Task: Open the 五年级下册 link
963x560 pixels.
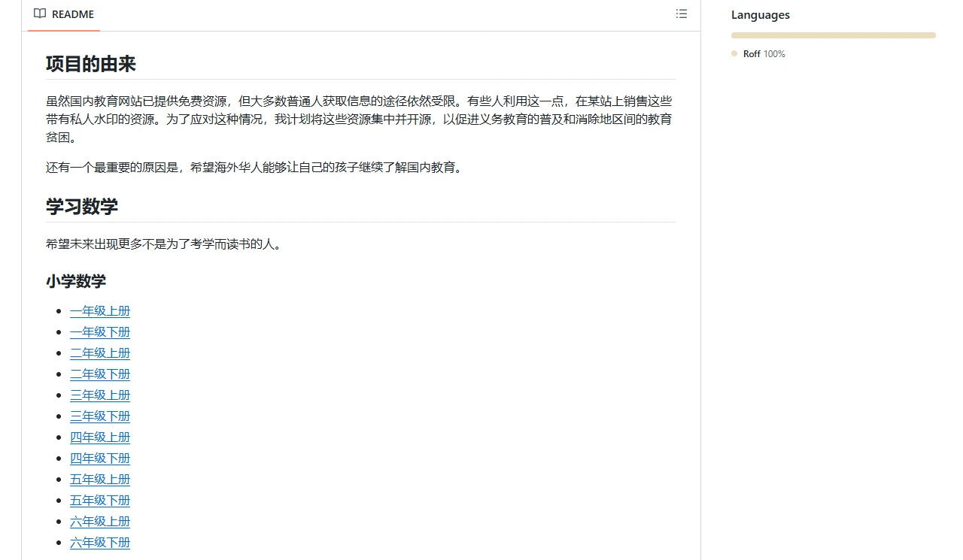Action: pos(100,501)
